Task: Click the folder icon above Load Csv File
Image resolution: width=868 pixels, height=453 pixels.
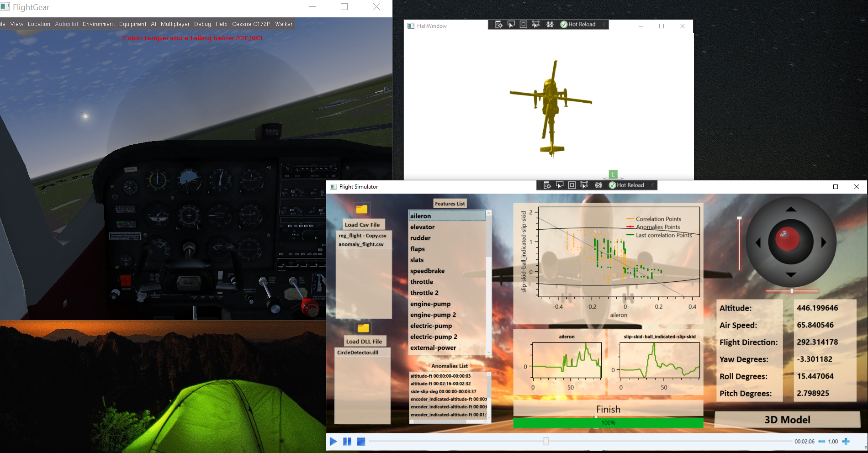Action: point(362,209)
